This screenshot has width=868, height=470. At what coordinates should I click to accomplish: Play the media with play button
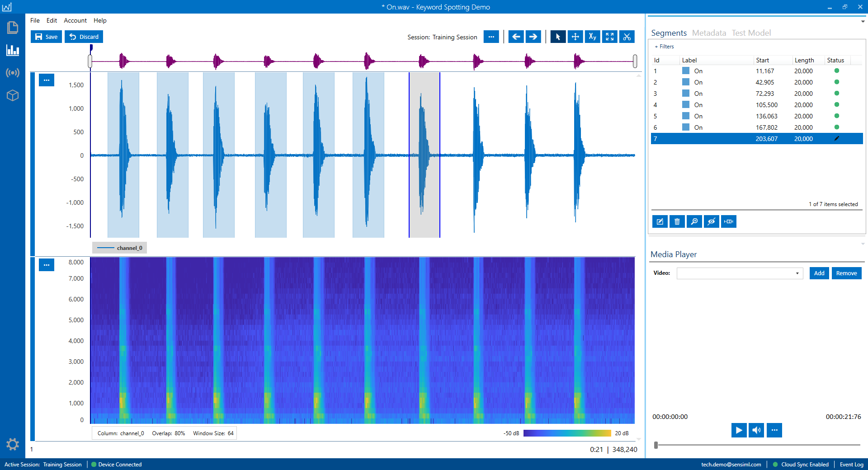point(739,430)
